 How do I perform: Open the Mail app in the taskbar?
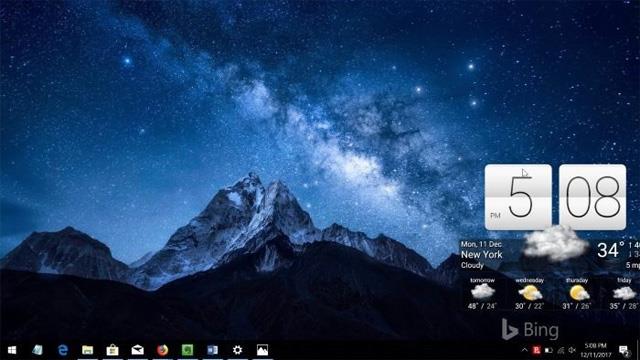click(138, 350)
